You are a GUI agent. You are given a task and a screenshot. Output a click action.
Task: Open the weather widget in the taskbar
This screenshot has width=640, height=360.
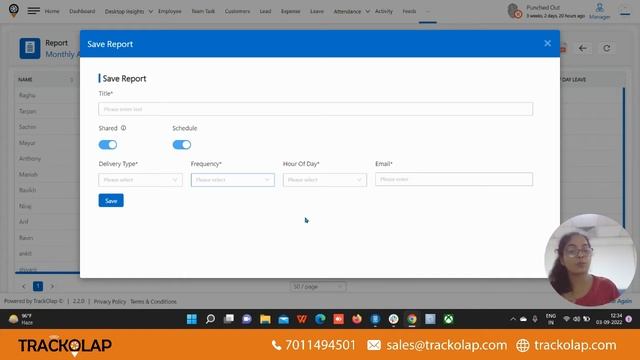pyautogui.click(x=20, y=319)
